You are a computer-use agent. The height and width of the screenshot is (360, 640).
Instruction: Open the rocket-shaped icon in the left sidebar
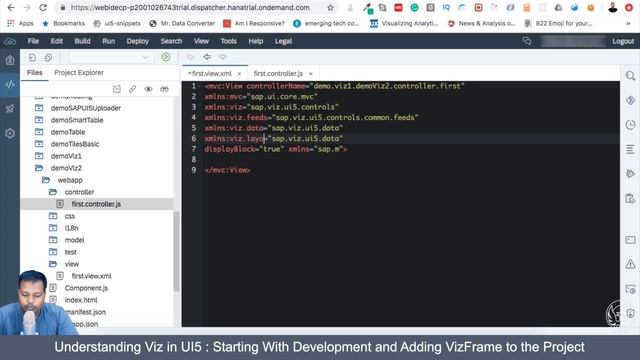10,109
